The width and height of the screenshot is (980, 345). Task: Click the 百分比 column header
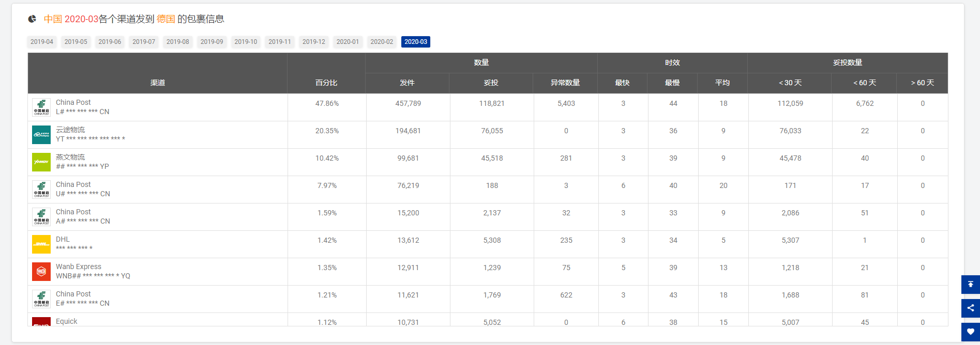[x=326, y=83]
